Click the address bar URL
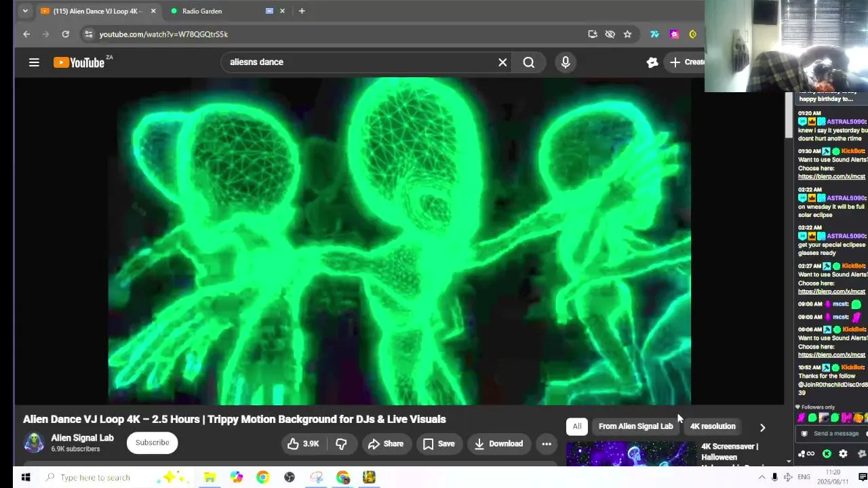This screenshot has height=488, width=868. click(x=163, y=34)
